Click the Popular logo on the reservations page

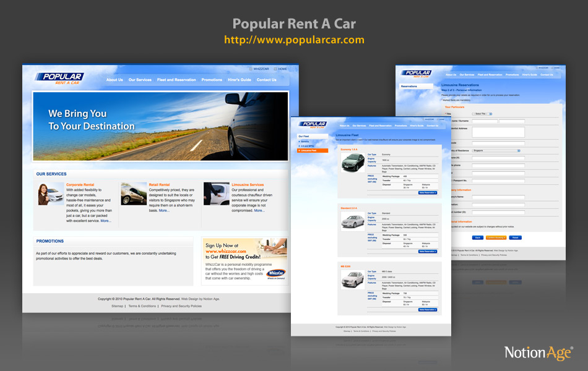point(417,74)
